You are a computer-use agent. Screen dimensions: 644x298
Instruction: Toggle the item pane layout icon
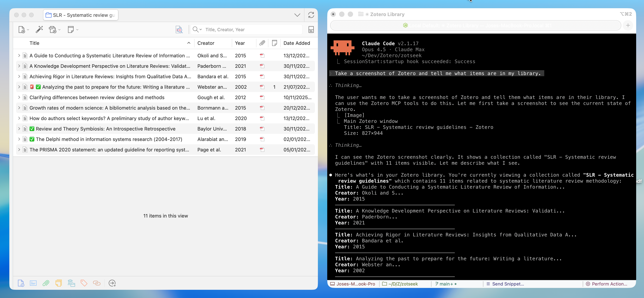pyautogui.click(x=311, y=29)
